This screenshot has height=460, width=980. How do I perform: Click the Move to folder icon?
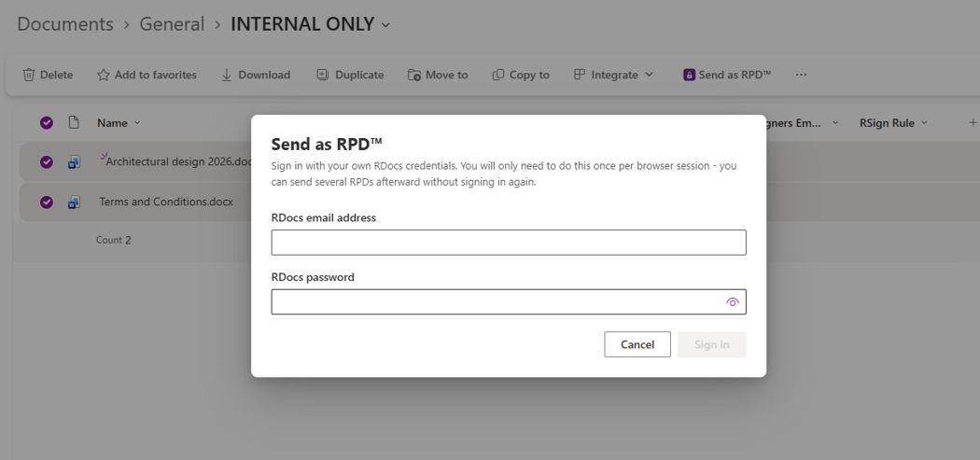413,75
